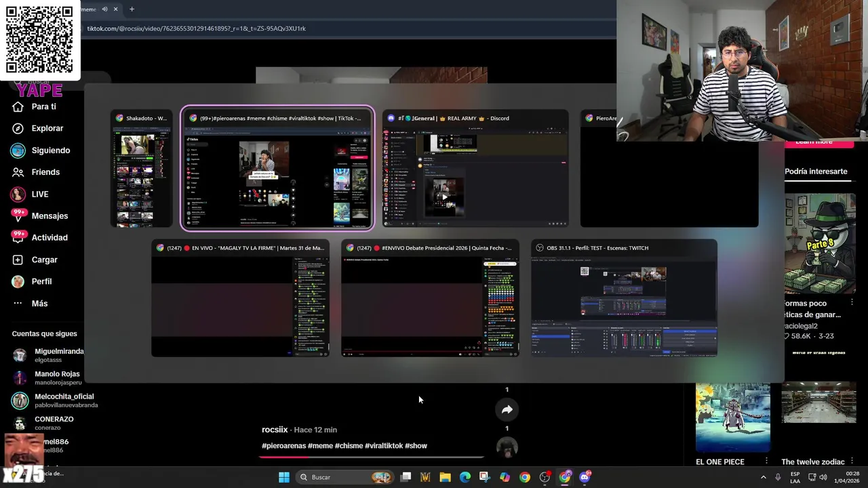Click the #viraltiktok hashtag

pos(384,446)
